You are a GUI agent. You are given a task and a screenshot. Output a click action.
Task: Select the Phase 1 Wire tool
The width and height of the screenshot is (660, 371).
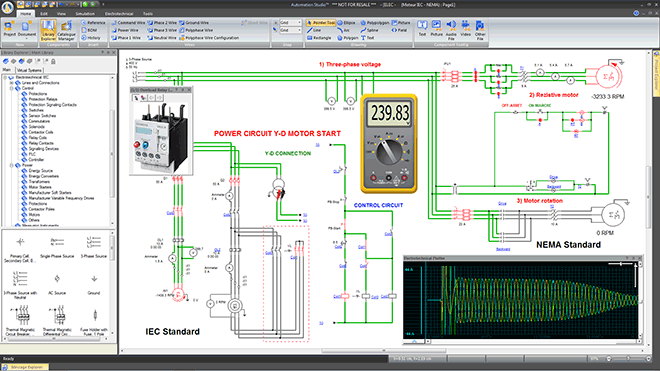tap(126, 38)
